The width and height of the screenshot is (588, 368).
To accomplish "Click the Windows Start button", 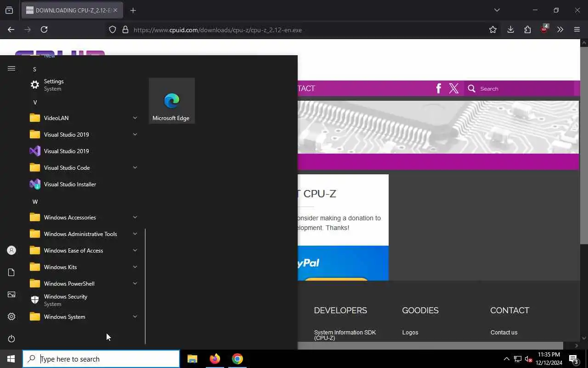I will click(x=11, y=359).
